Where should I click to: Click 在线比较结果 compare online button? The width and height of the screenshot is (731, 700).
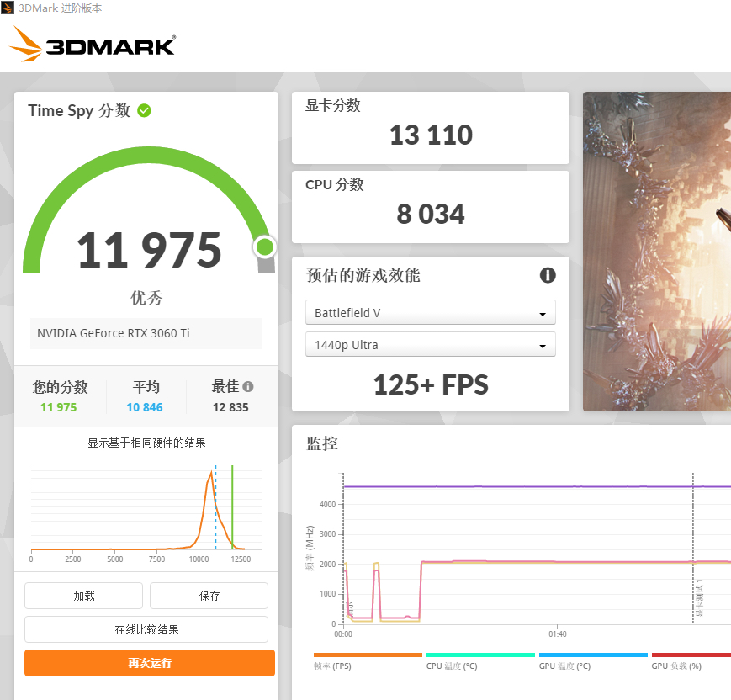(146, 629)
